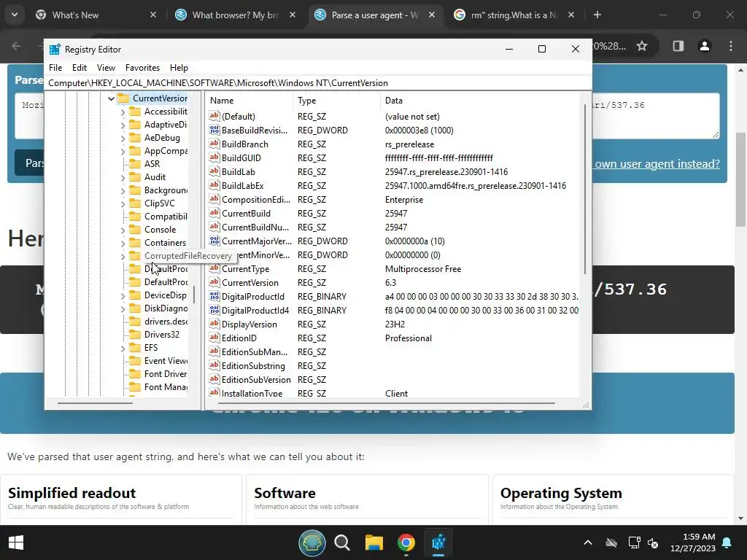Click the (Default) string value icon
Viewport: 747px width, 560px height.
coord(214,116)
